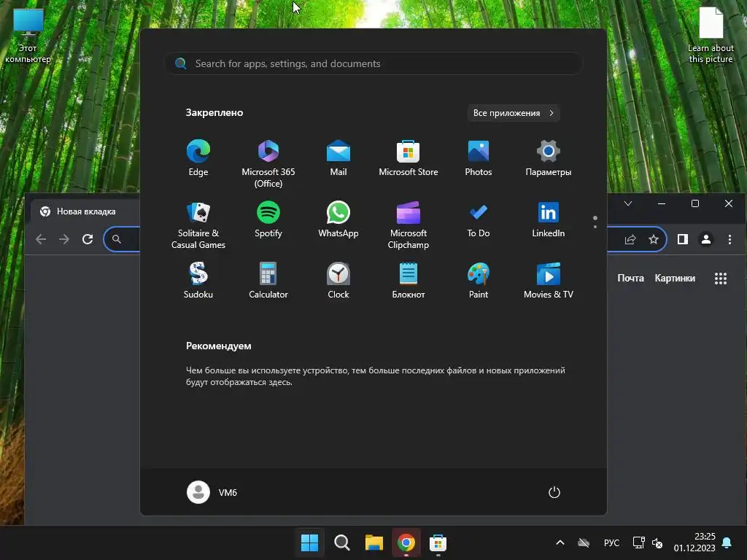Open Microsoft Store from taskbar

click(x=438, y=542)
